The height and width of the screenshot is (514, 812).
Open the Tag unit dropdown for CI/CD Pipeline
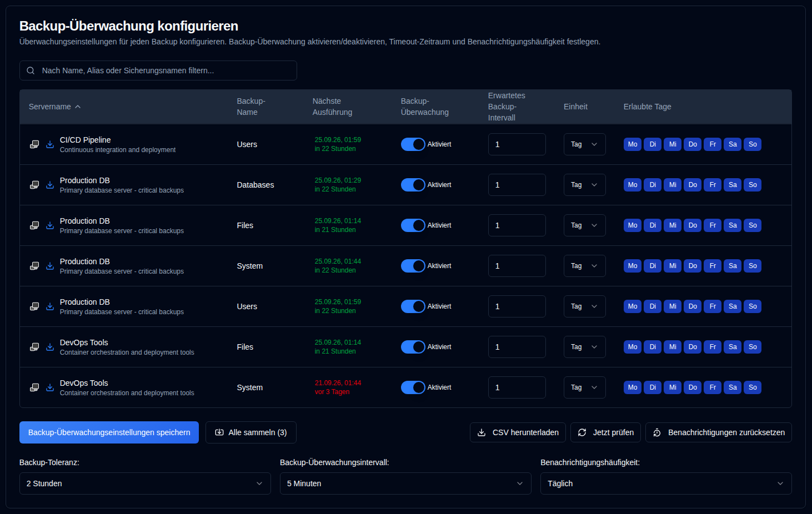pos(585,144)
